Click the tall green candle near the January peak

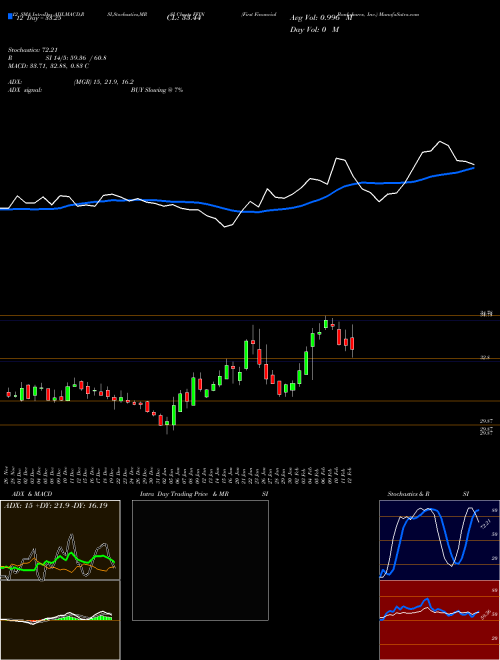pyautogui.click(x=246, y=354)
